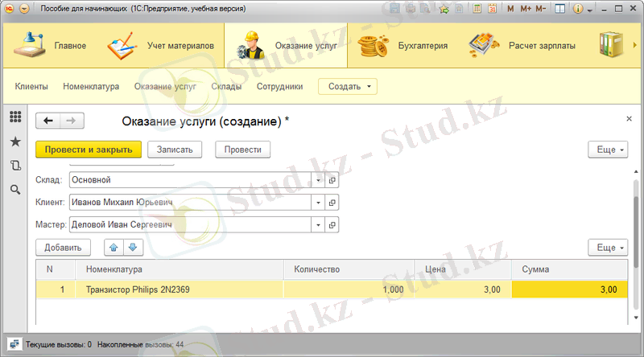This screenshot has height=357, width=644.
Task: Click the M+ memory add button
Action: pos(526,9)
